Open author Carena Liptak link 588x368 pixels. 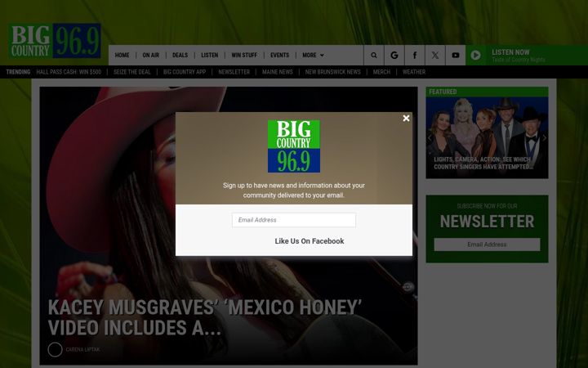pos(82,350)
